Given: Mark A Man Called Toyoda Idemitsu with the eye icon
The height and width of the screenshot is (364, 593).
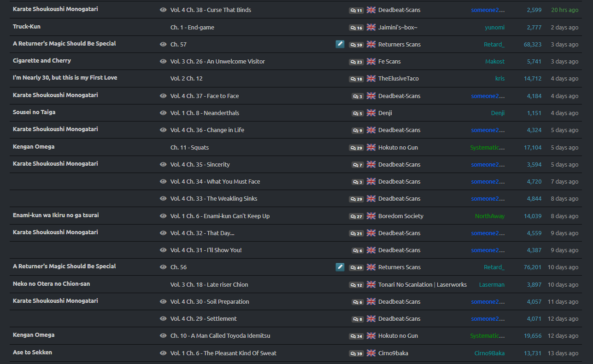Looking at the screenshot, I should coord(163,335).
